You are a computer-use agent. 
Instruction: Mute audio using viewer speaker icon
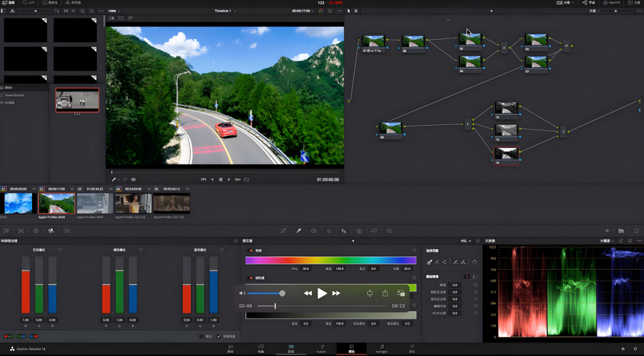point(133,179)
